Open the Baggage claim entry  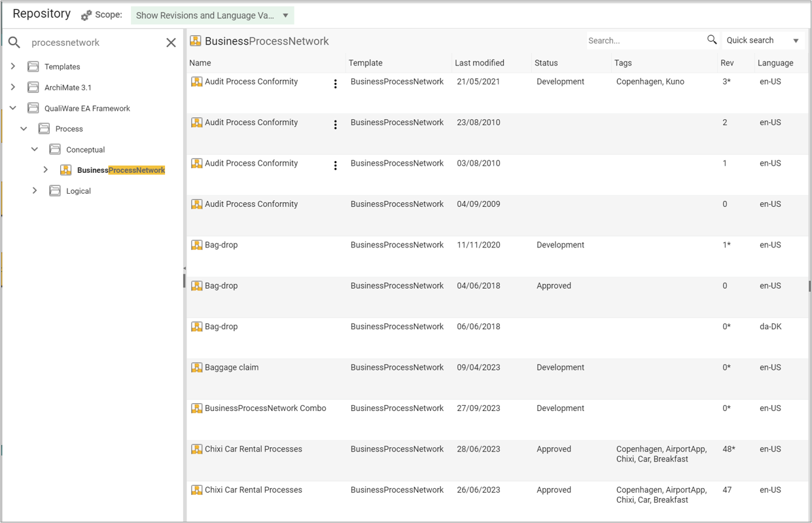[x=232, y=367]
